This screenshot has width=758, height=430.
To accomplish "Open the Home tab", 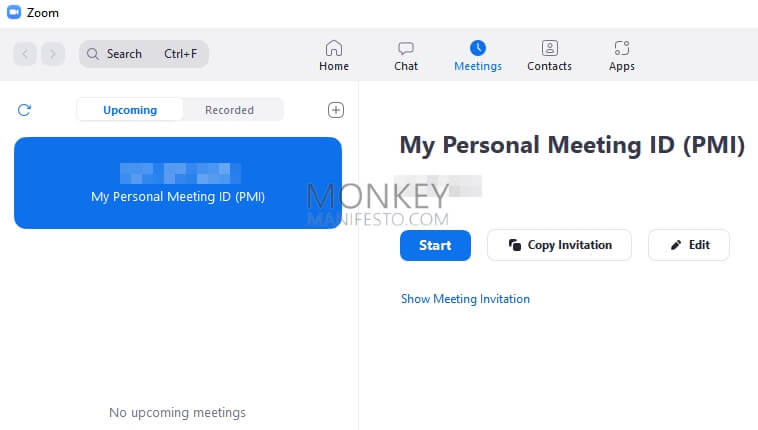I will [334, 56].
